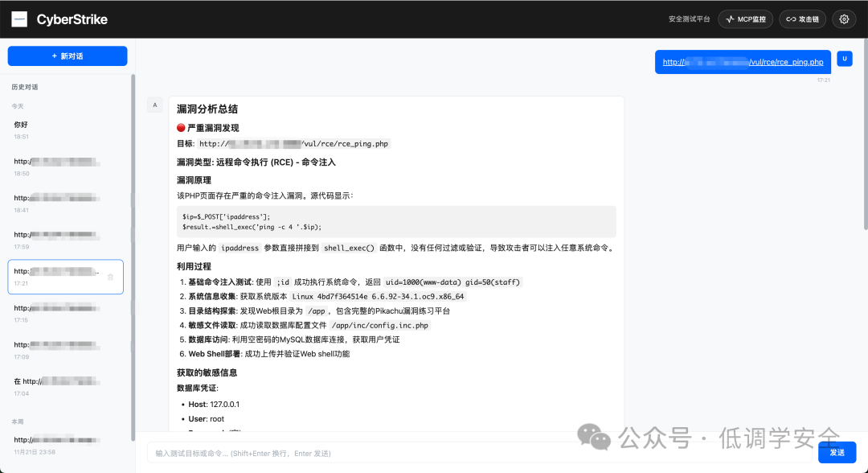Open the MCP监控 panel

click(x=745, y=19)
